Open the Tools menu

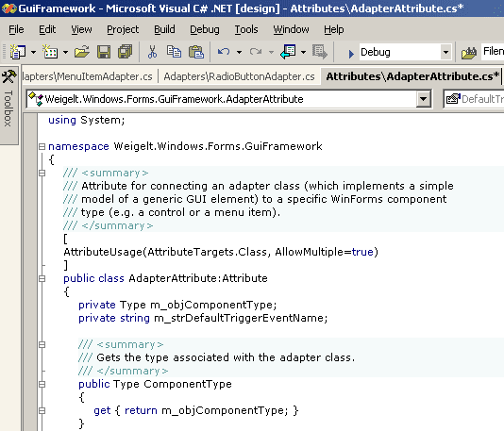point(246,29)
